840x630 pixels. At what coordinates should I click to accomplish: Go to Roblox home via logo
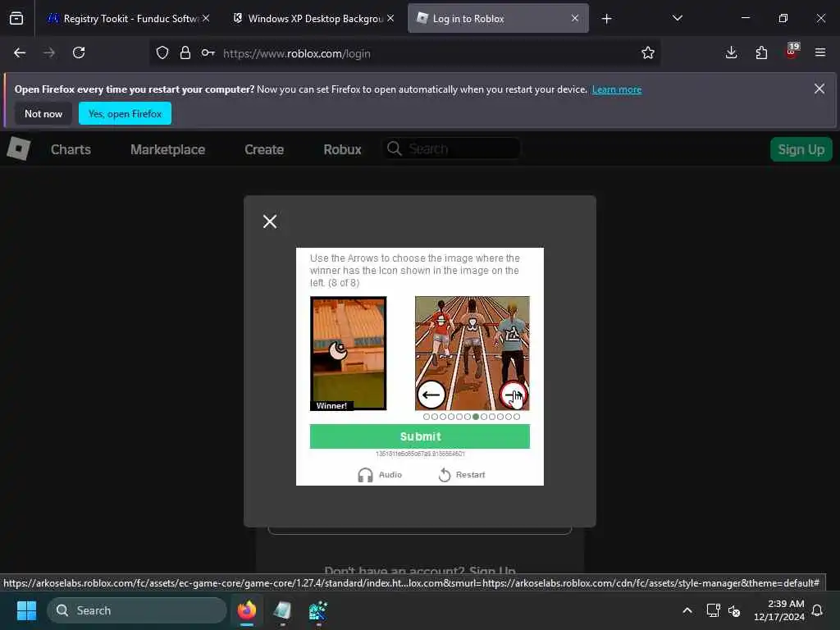[x=18, y=149]
